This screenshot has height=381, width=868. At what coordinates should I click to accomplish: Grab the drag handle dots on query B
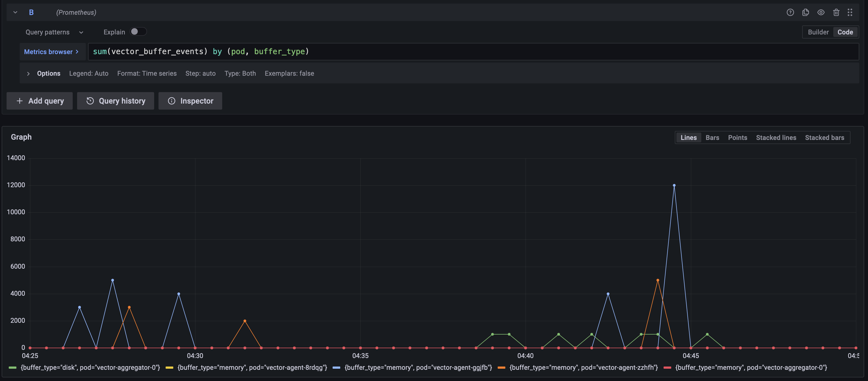(850, 12)
